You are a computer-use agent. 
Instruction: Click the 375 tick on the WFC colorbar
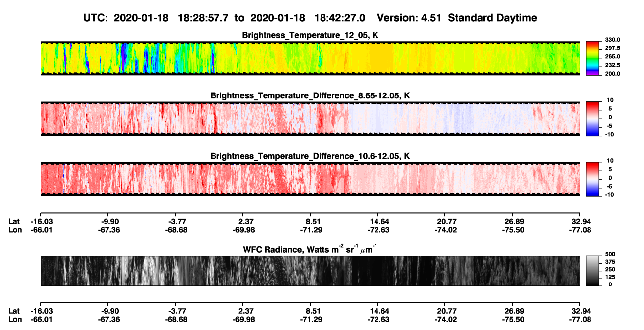coord(610,262)
